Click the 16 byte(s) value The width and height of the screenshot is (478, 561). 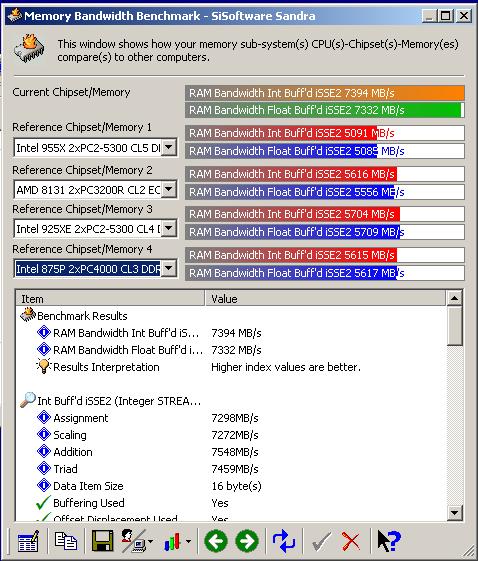pos(236,486)
